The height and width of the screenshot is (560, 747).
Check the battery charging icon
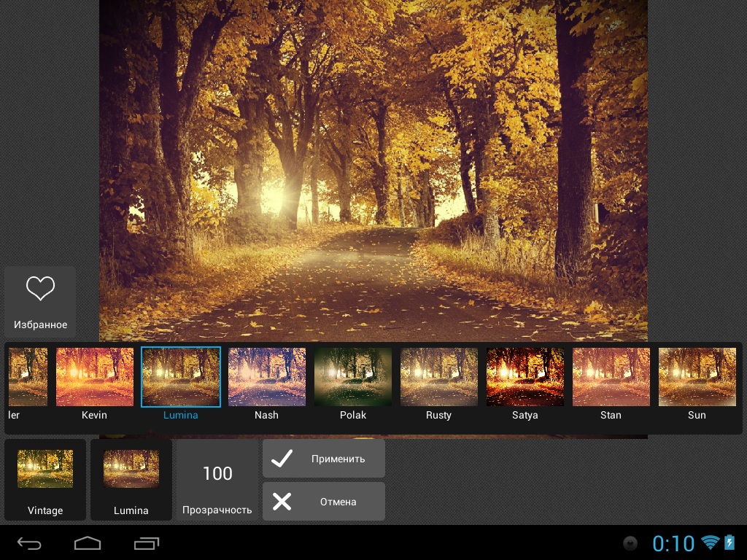[x=729, y=542]
